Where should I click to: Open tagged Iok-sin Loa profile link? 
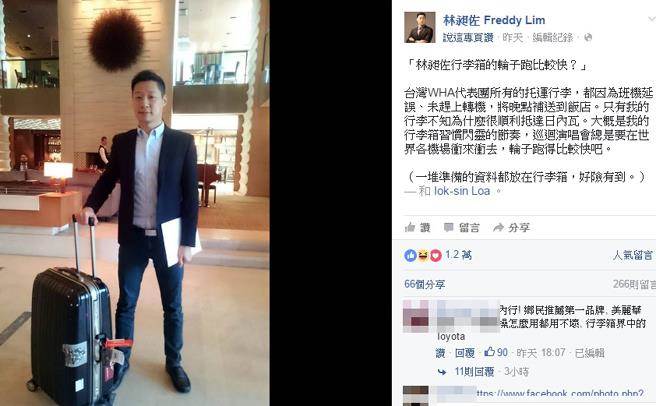(462, 191)
